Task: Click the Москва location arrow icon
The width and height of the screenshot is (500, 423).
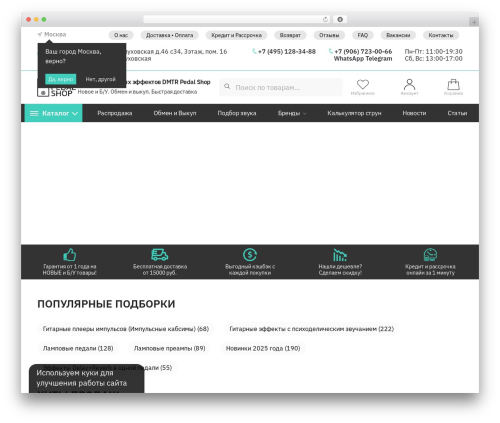Action: click(x=40, y=34)
